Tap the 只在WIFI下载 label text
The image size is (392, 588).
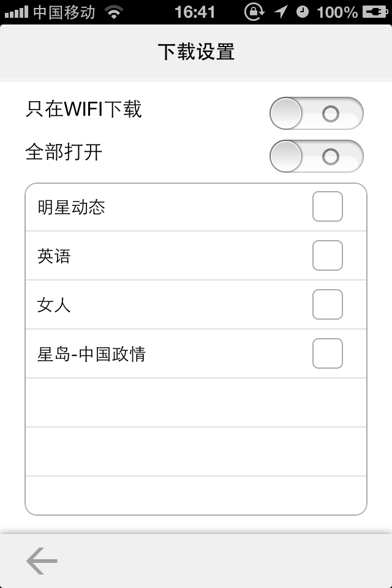[x=84, y=109]
